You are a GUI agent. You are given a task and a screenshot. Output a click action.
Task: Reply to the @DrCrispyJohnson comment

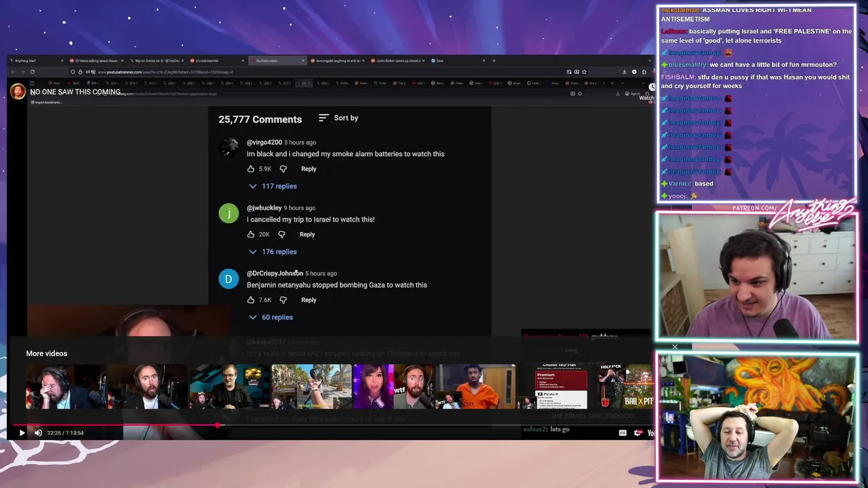pos(309,300)
